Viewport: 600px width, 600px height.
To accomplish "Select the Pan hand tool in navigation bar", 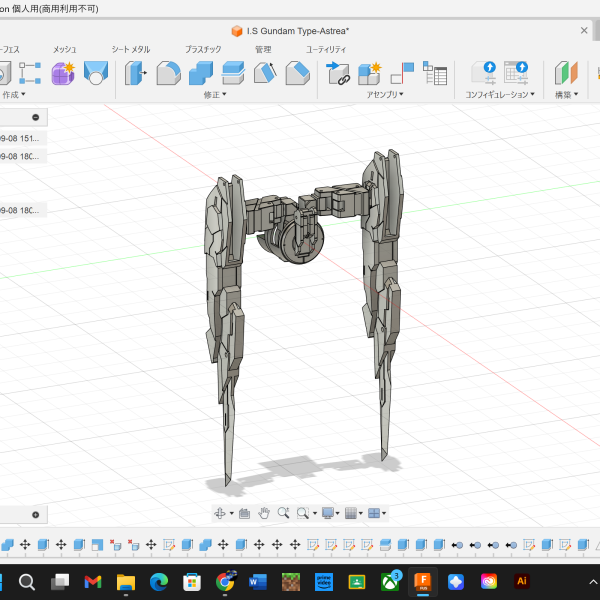I will pos(264,513).
